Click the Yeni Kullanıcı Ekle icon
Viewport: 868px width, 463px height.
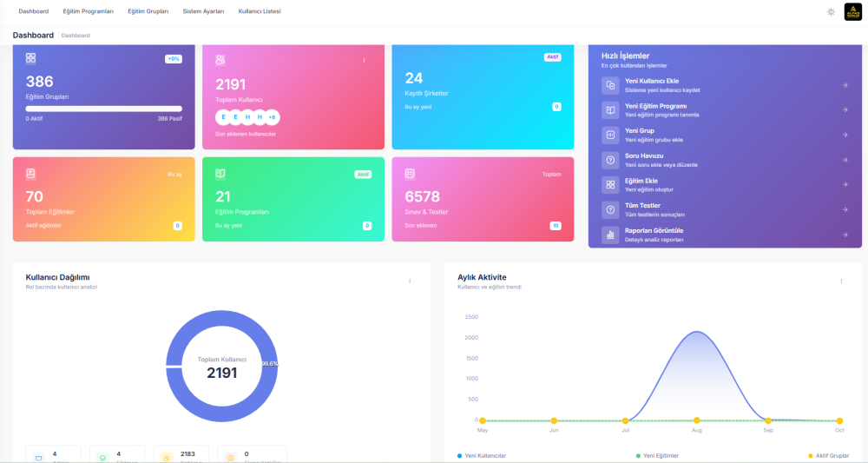click(610, 85)
